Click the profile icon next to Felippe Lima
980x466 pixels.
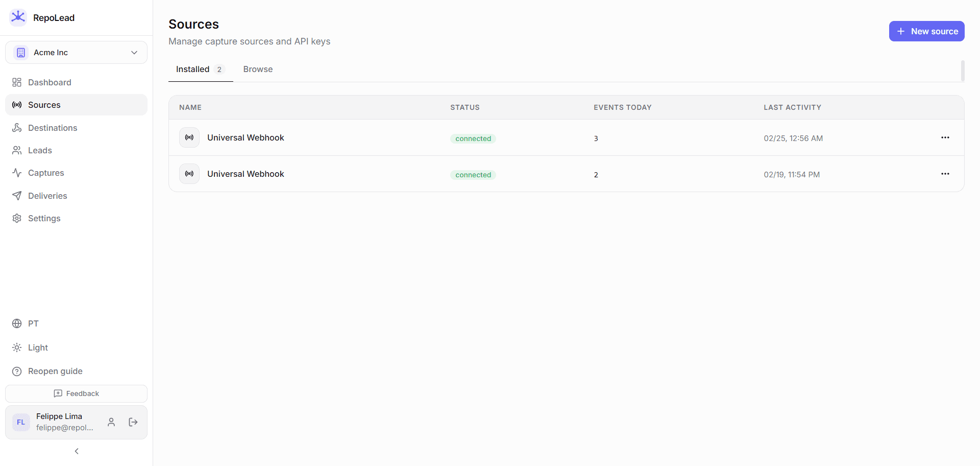(x=111, y=422)
